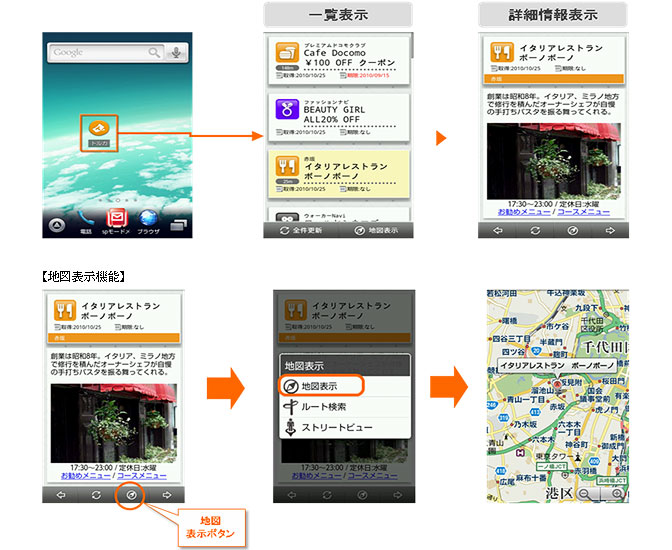Choose ルート検索 in the popup menu
The width and height of the screenshot is (672, 550).
345,407
